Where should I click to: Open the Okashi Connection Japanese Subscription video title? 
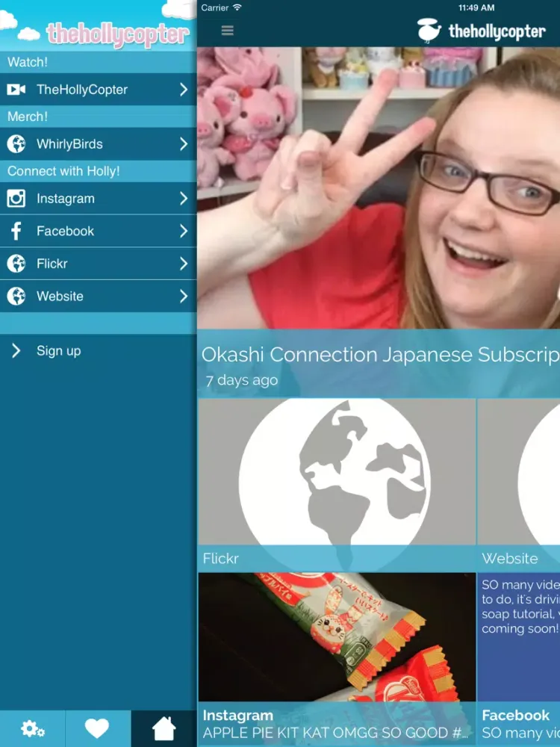click(x=381, y=354)
